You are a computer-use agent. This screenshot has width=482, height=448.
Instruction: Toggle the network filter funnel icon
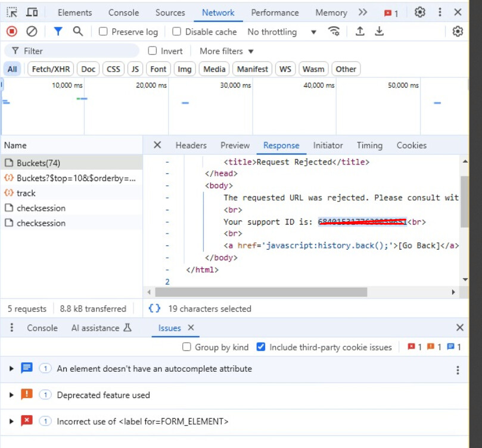pyautogui.click(x=58, y=32)
